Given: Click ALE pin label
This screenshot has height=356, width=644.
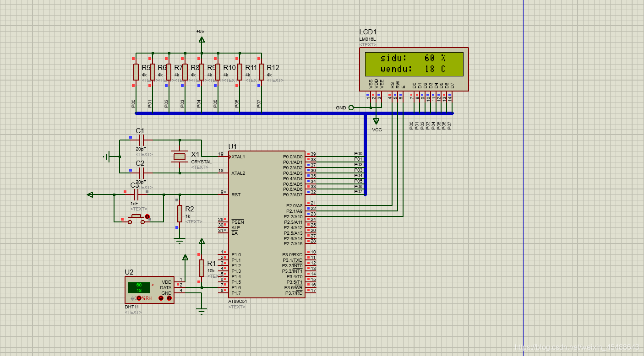Looking at the screenshot, I should [x=235, y=228].
